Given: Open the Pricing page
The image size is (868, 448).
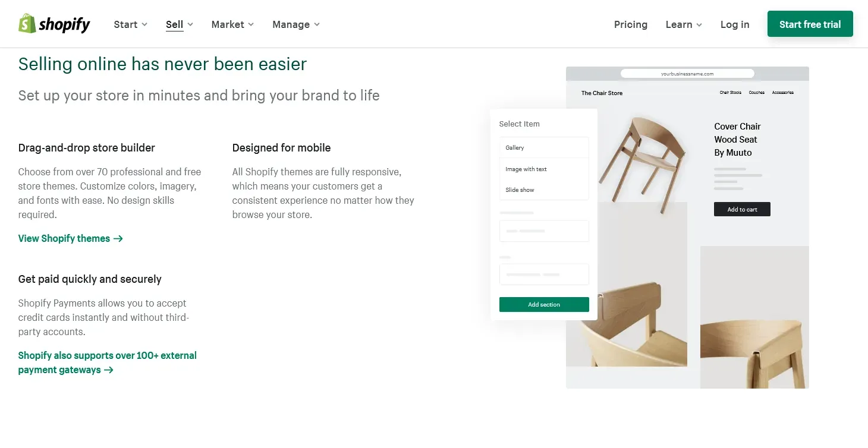Looking at the screenshot, I should (x=630, y=24).
